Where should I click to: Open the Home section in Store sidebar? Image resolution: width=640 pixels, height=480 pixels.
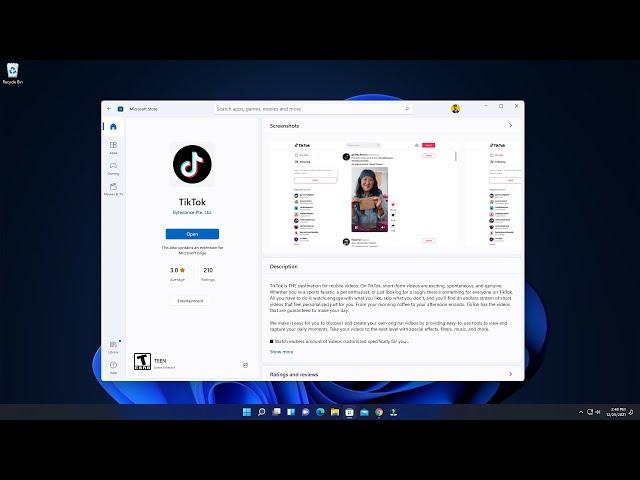tap(113, 127)
